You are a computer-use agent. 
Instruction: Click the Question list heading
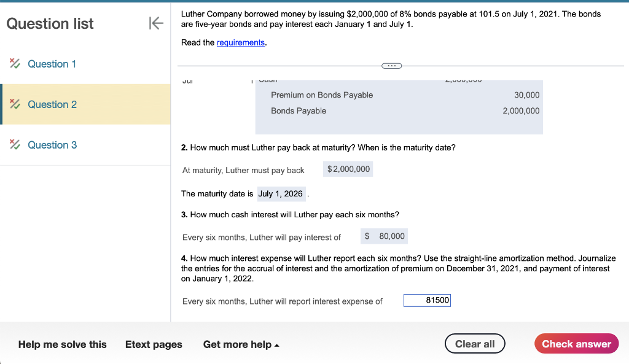[50, 24]
